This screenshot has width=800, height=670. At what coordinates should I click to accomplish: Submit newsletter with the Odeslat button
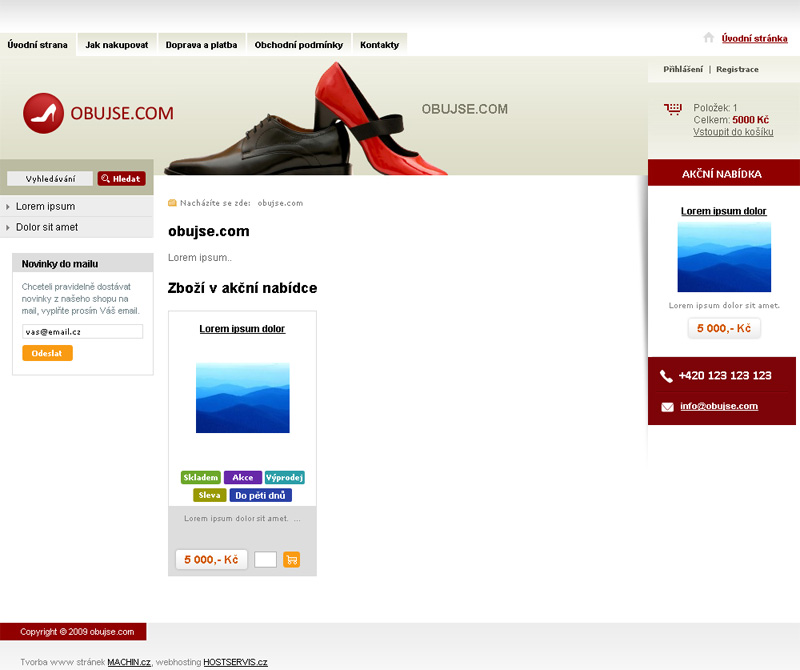coord(47,353)
